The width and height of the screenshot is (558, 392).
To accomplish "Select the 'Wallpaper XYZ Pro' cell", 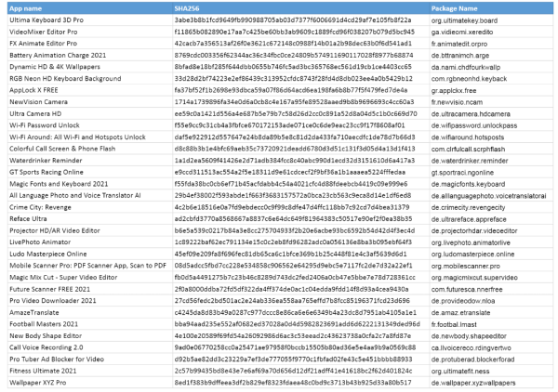I will tap(89, 383).
